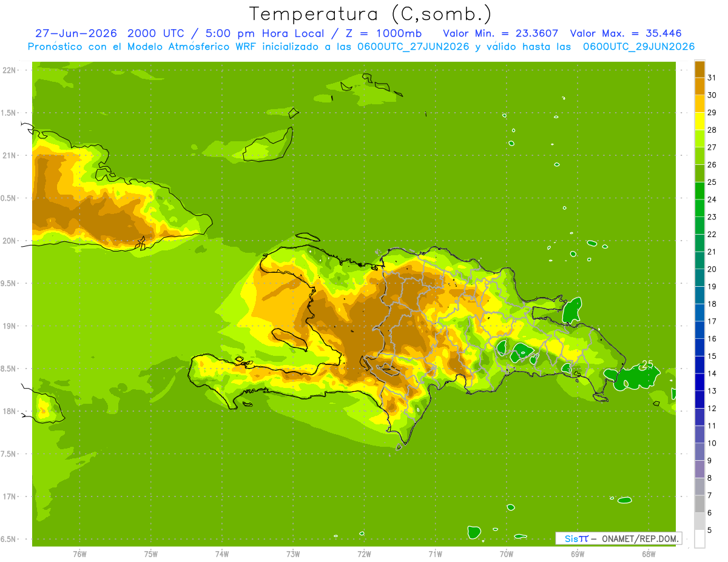Viewport: 728px width, 562px height.
Task: Click the "21N" latitude axis label
Action: coord(10,155)
